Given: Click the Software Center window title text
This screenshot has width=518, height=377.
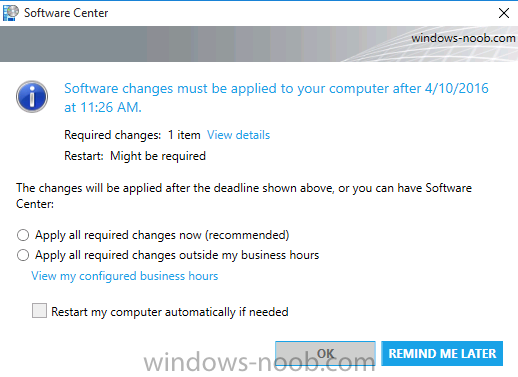Looking at the screenshot, I should pyautogui.click(x=66, y=13).
